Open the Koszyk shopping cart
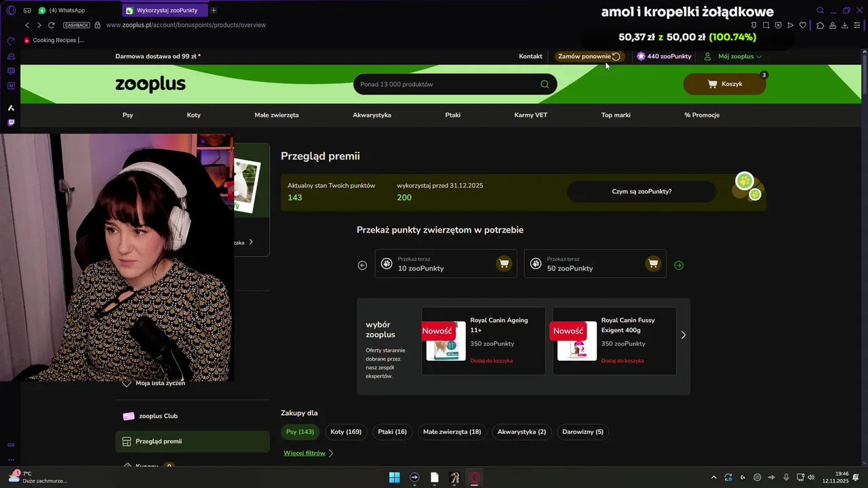The image size is (868, 488). pos(724,84)
